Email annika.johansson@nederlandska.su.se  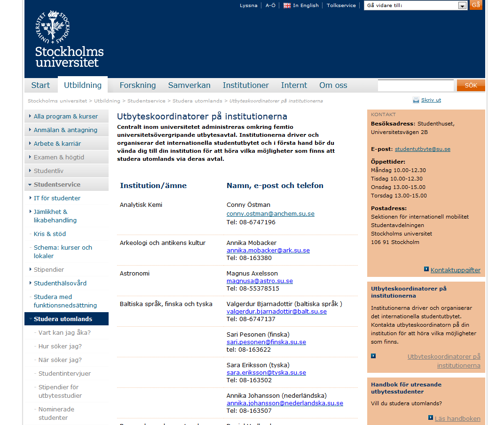point(285,403)
